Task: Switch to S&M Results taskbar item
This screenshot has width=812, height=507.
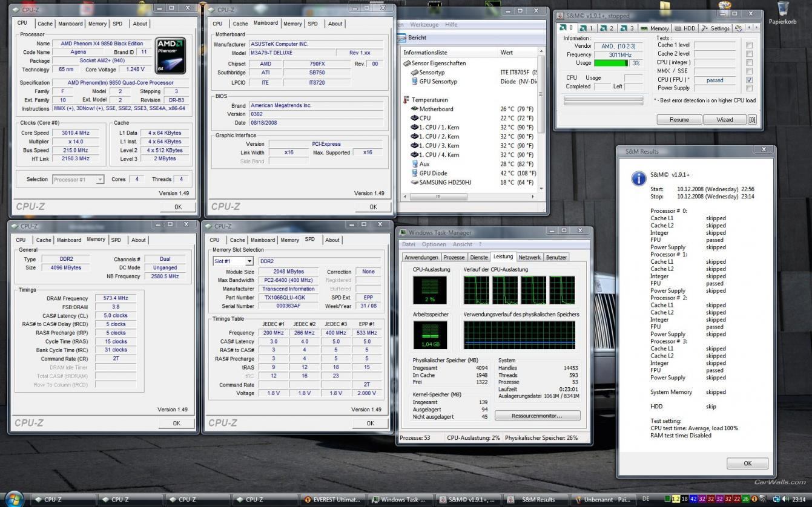Action: pos(536,500)
